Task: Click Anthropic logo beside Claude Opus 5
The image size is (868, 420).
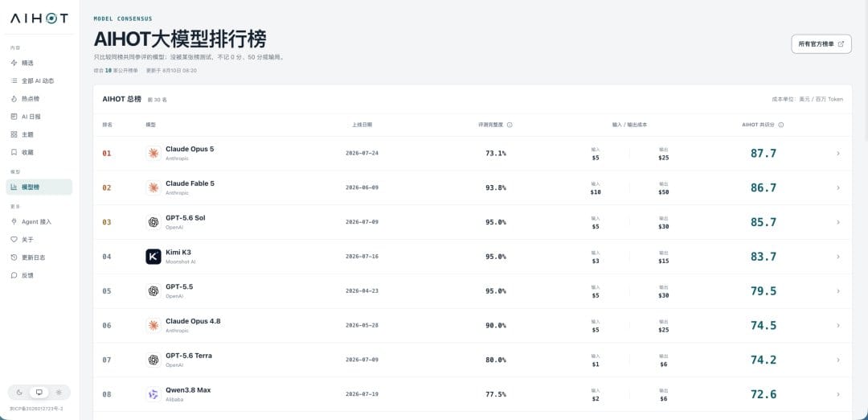Action: click(154, 154)
